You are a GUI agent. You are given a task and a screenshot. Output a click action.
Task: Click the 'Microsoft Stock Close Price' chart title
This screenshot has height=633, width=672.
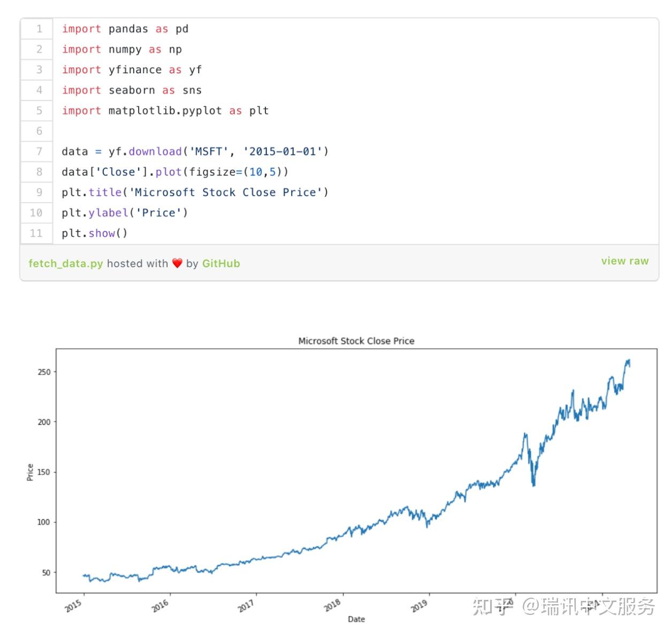click(x=356, y=341)
